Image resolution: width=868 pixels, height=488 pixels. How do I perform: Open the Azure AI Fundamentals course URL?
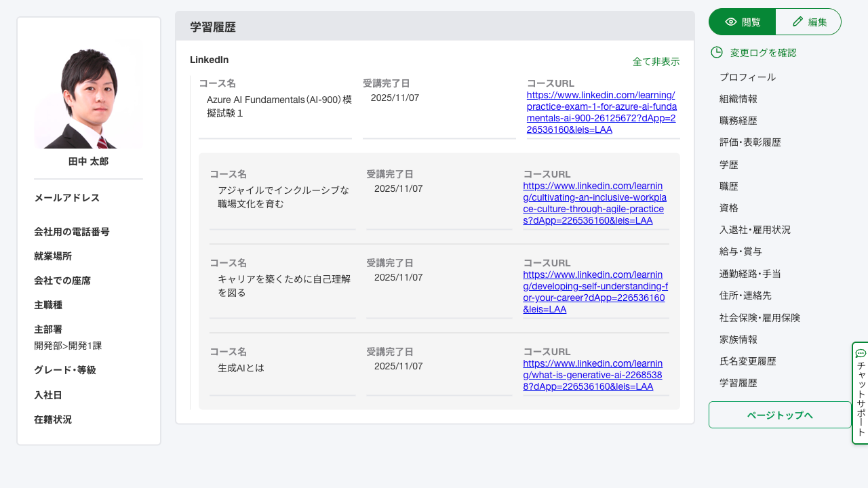coord(601,113)
